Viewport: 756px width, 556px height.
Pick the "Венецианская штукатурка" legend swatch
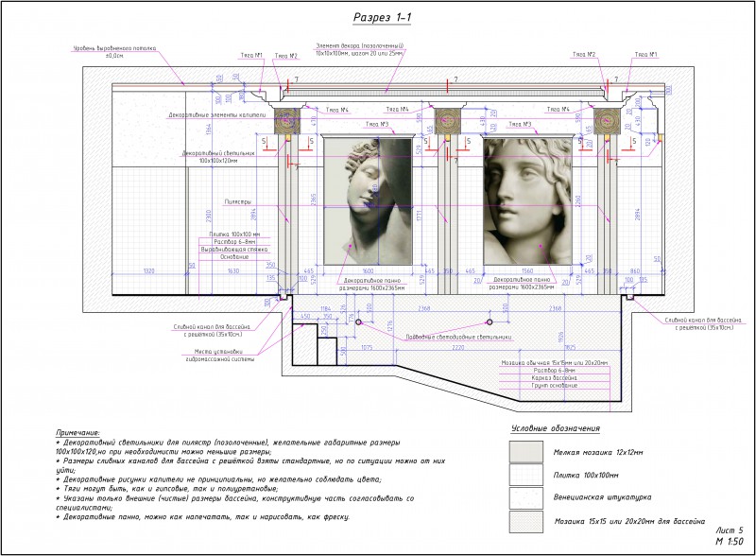526,497
